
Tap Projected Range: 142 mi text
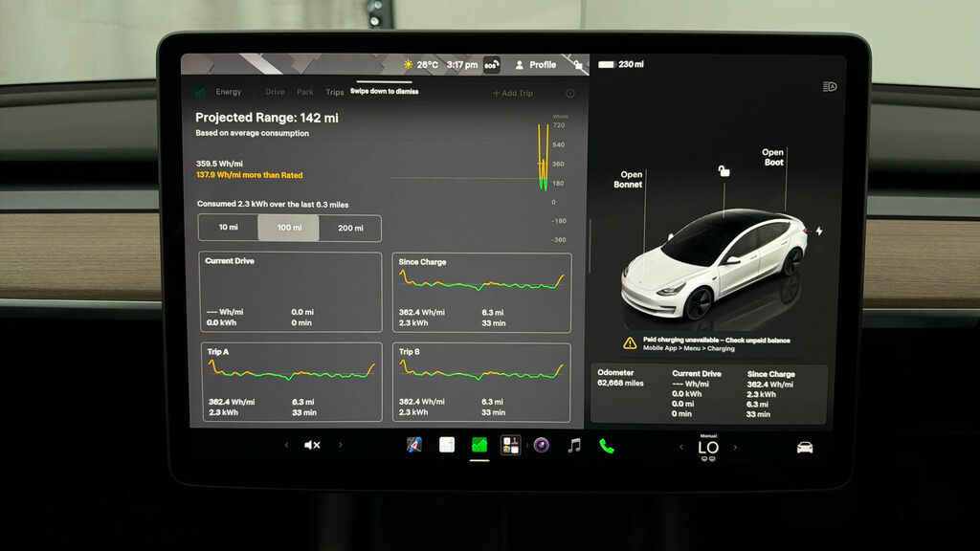click(x=267, y=118)
